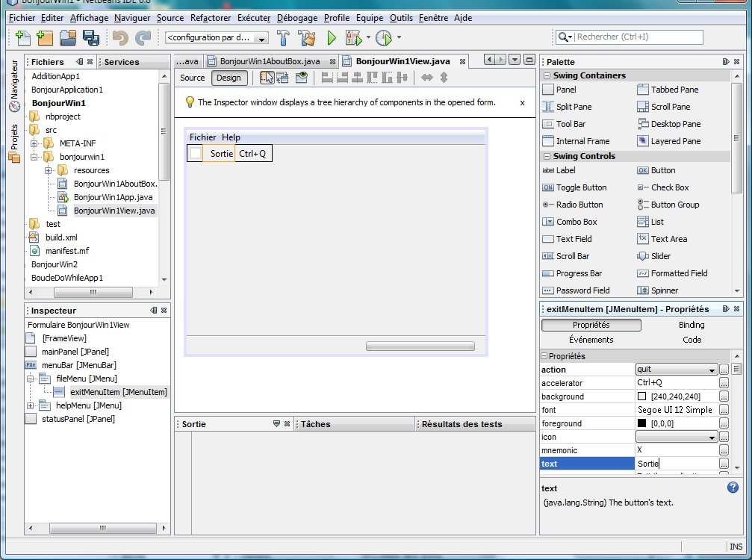Image resolution: width=752 pixels, height=560 pixels.
Task: Open the action property quit dropdown
Action: (x=711, y=370)
